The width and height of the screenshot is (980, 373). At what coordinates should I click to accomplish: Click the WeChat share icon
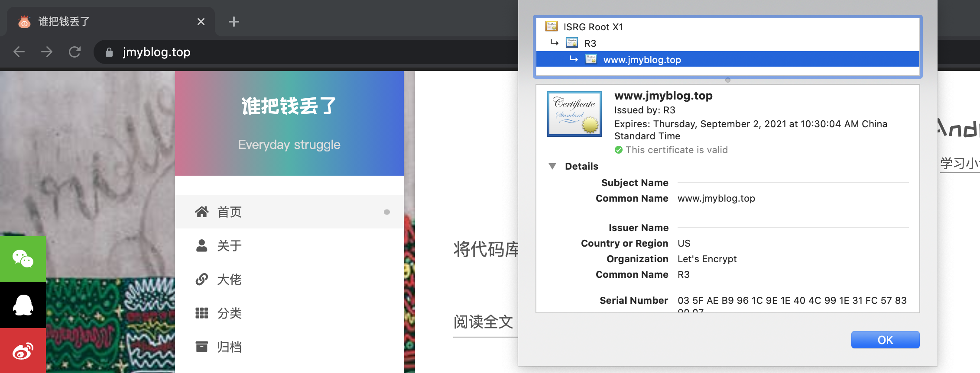(x=23, y=259)
